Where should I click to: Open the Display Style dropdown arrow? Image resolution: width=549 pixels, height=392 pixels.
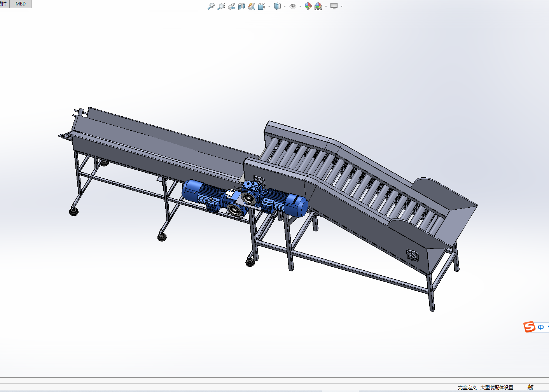click(285, 6)
